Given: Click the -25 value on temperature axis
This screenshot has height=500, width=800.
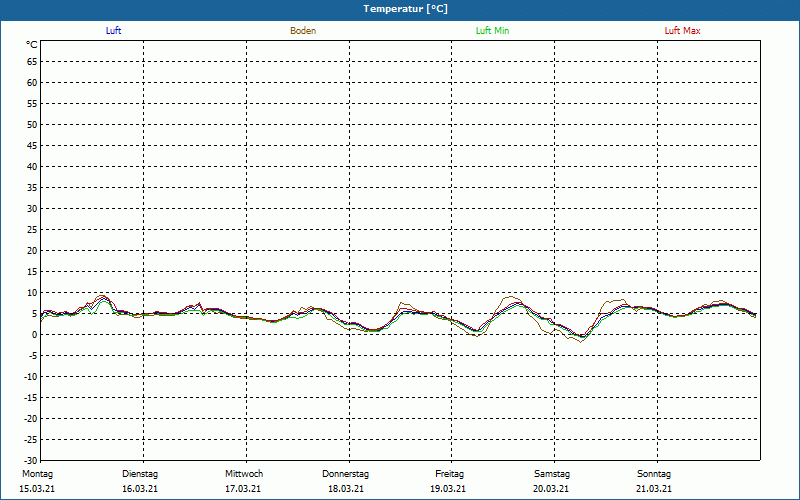Looking at the screenshot, I should click(30, 439).
